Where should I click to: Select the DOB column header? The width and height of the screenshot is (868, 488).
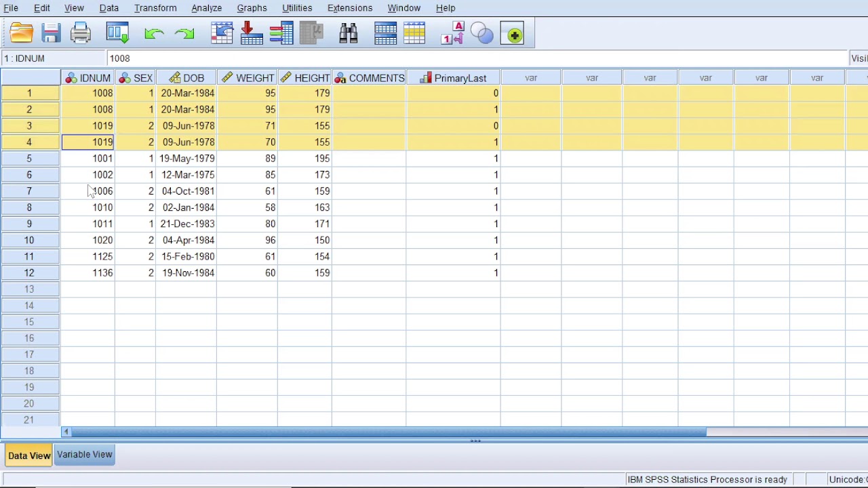[186, 78]
